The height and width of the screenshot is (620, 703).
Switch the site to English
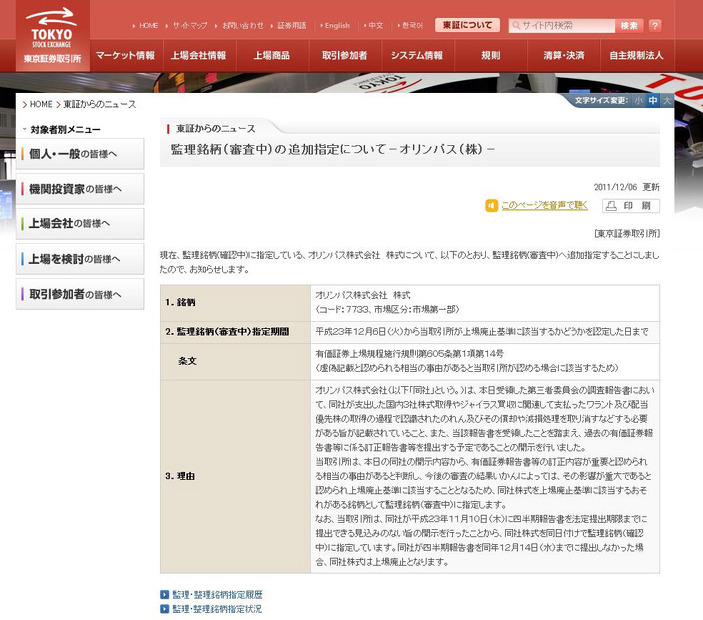point(337,26)
